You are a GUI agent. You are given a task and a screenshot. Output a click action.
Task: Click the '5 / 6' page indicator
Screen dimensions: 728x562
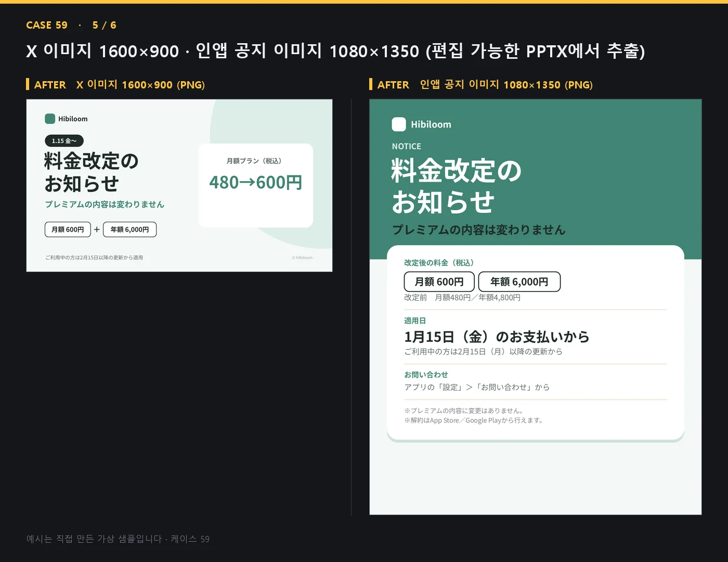105,25
